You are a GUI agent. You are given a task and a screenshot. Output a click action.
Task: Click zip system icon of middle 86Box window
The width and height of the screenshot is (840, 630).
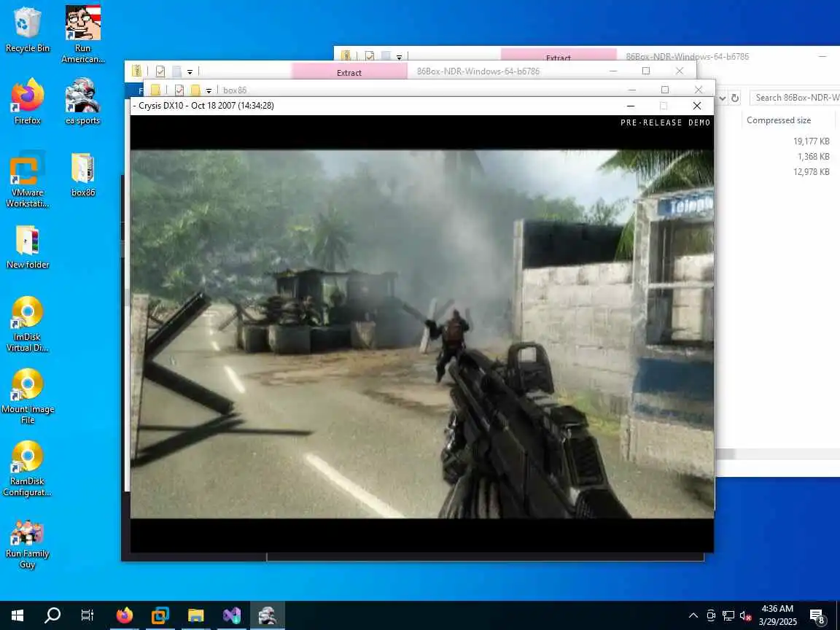click(x=136, y=71)
